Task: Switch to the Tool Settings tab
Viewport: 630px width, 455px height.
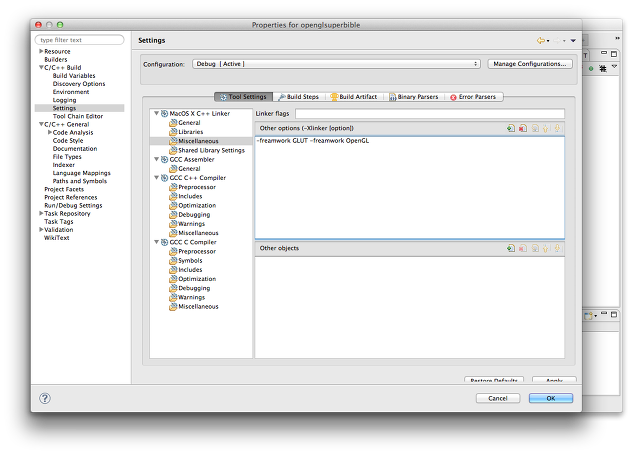Action: [243, 97]
